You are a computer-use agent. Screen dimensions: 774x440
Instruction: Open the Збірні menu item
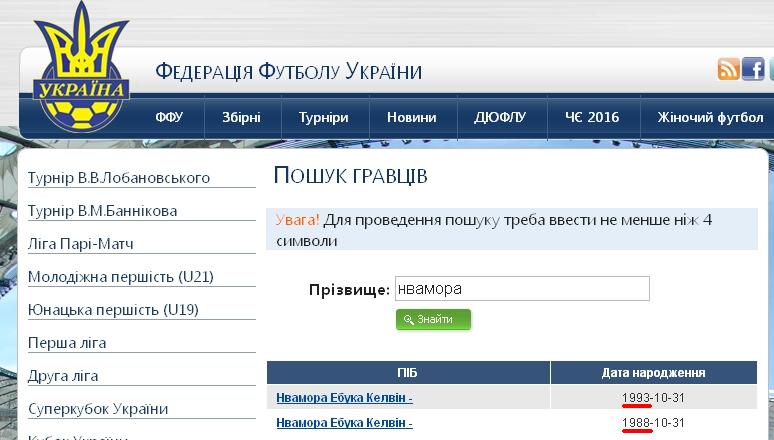[x=241, y=118]
